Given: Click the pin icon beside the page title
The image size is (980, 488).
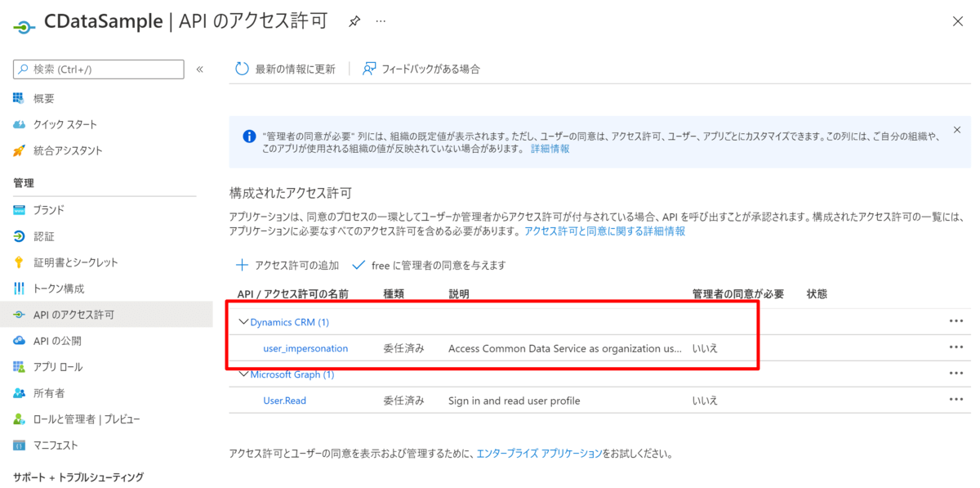Looking at the screenshot, I should [x=354, y=22].
